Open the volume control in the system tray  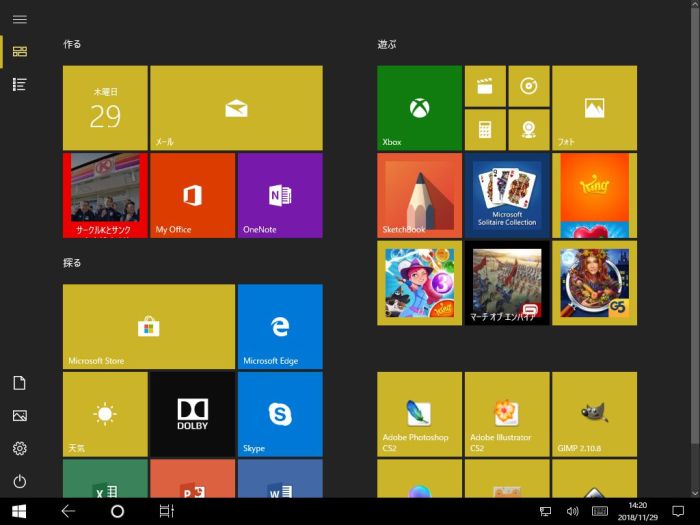click(572, 511)
